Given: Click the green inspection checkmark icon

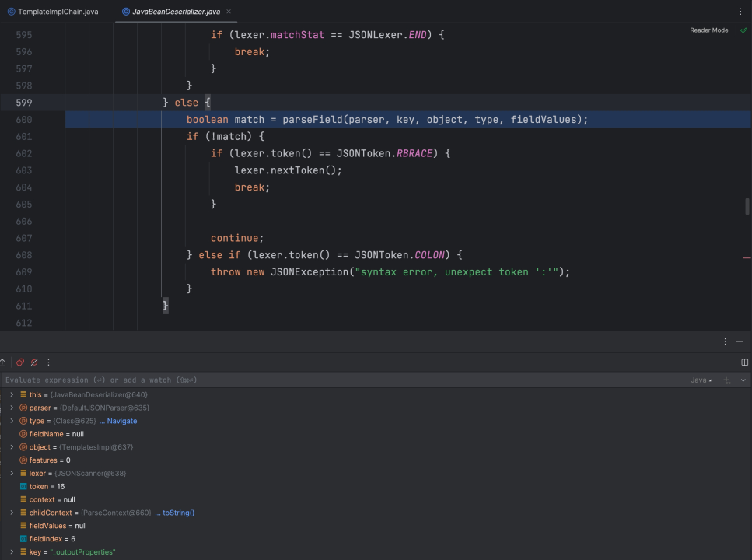Looking at the screenshot, I should 744,30.
